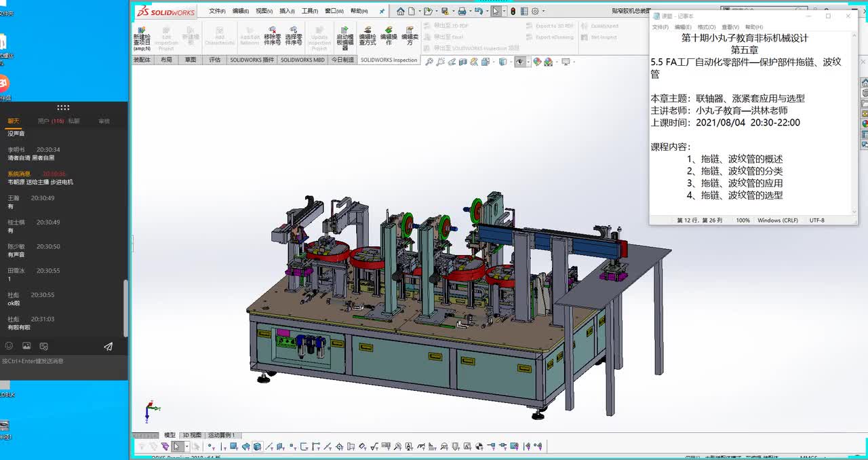Switch to the SOLIDWORKS MBD tab
Viewport: 868px width, 460px height.
click(x=302, y=60)
